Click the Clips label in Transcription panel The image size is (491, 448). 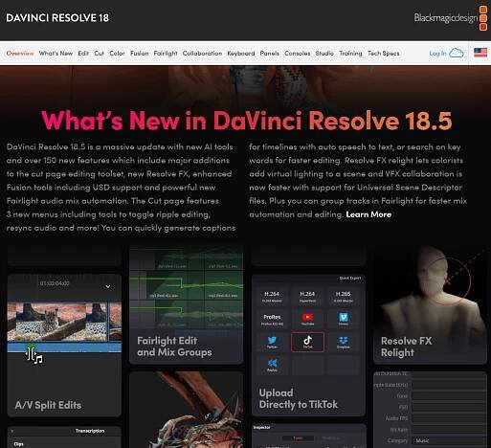(x=18, y=444)
